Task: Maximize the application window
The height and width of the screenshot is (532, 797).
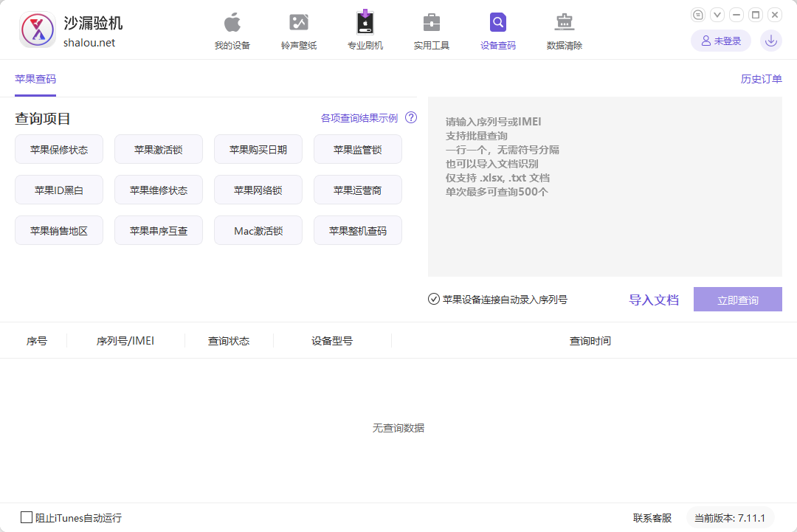Action: tap(756, 15)
